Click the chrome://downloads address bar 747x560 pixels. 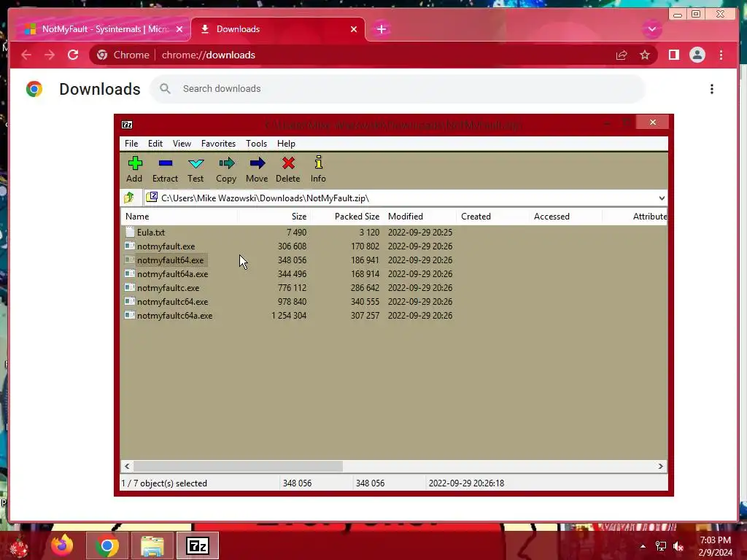coord(374,55)
